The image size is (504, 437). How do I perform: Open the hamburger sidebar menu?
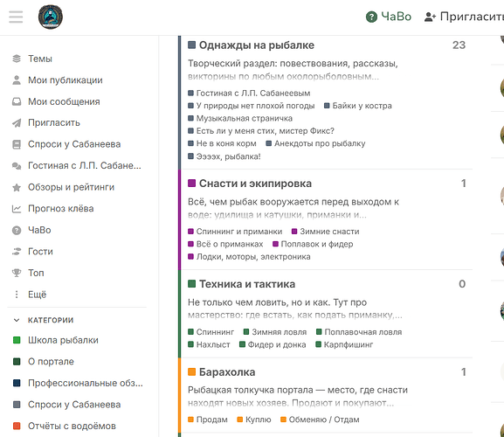pos(16,17)
